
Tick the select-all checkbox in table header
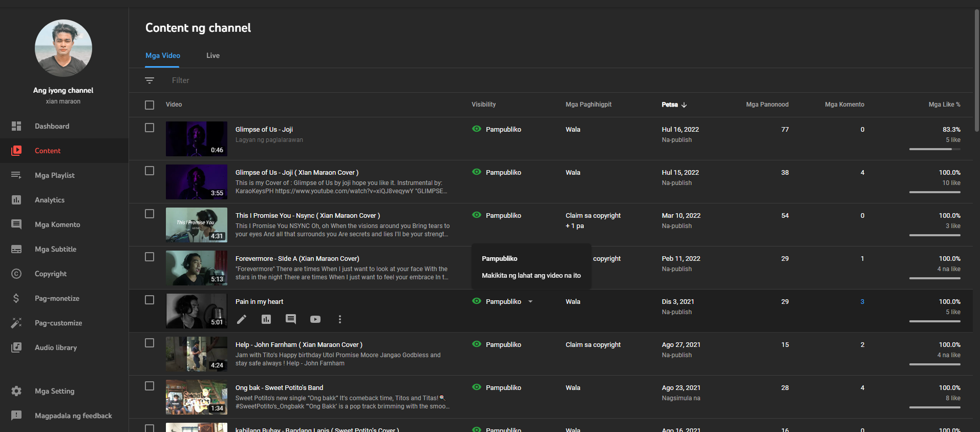point(150,105)
